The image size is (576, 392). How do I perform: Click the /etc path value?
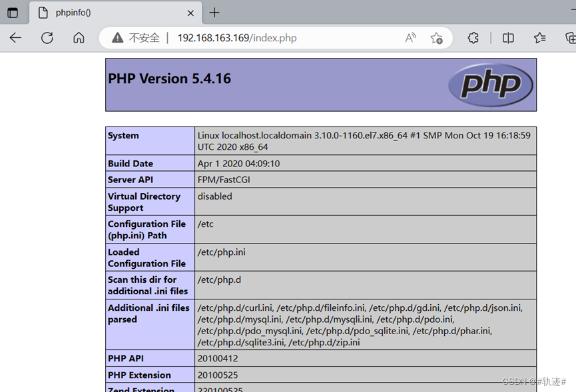(205, 224)
